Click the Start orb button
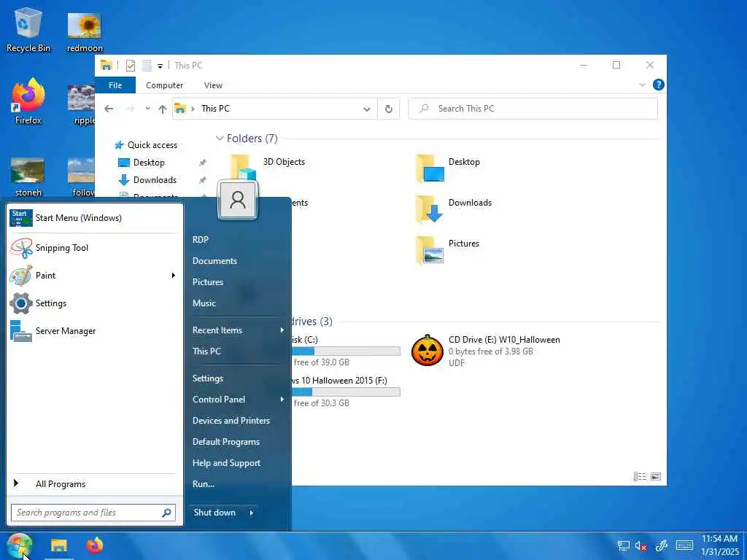 tap(20, 545)
